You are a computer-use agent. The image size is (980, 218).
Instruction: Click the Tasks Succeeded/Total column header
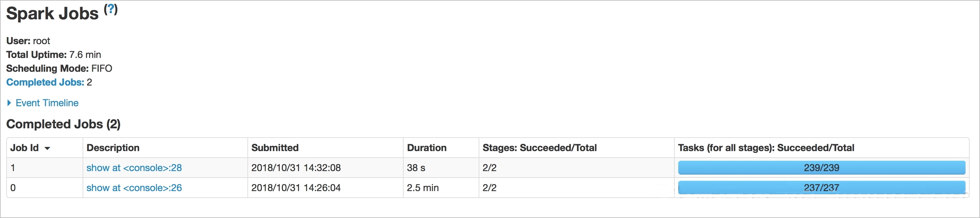[x=766, y=148]
